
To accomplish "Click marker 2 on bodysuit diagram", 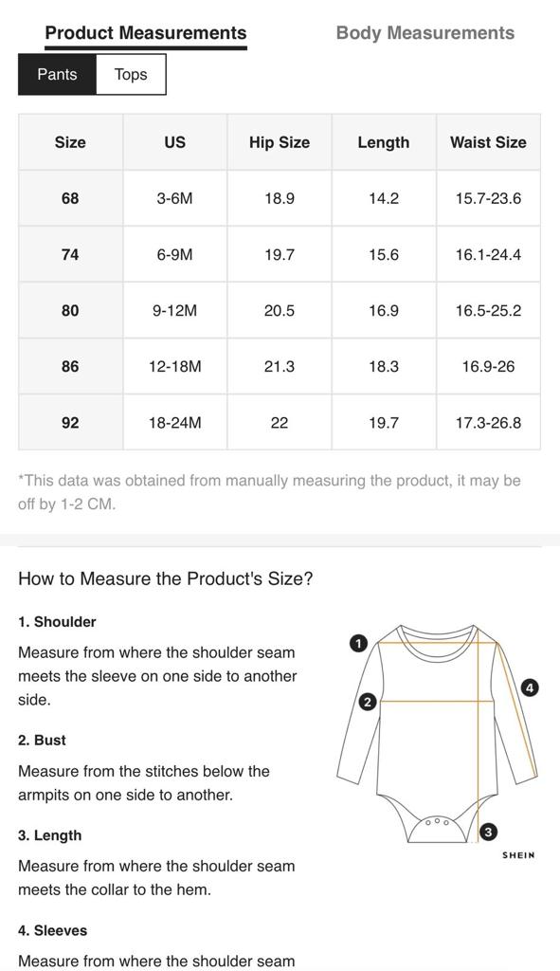I will [368, 702].
